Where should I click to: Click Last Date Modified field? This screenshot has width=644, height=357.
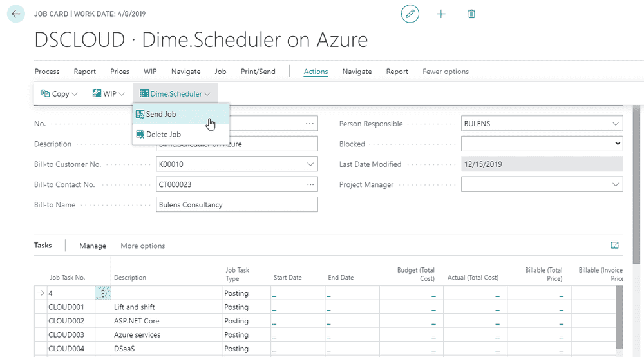(x=542, y=164)
